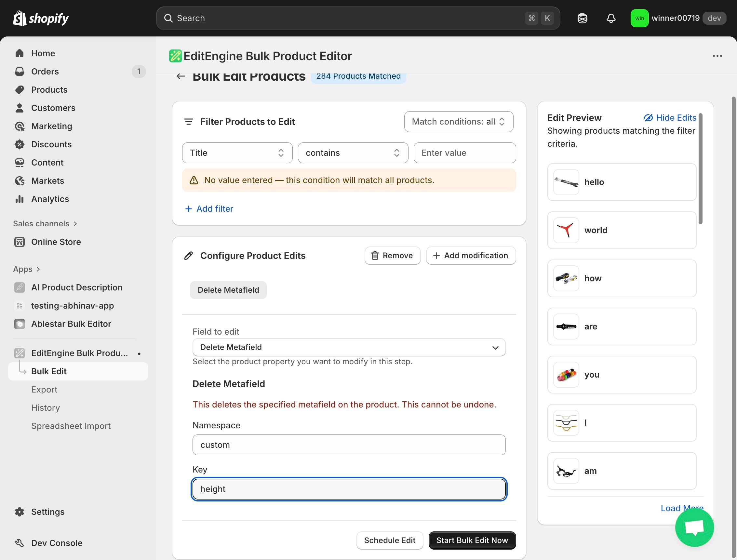Open the Field to edit dropdown
737x560 pixels.
coord(349,347)
